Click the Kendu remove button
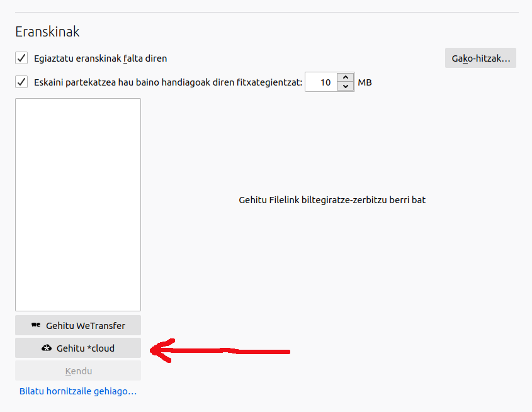The width and height of the screenshot is (532, 412). point(78,371)
